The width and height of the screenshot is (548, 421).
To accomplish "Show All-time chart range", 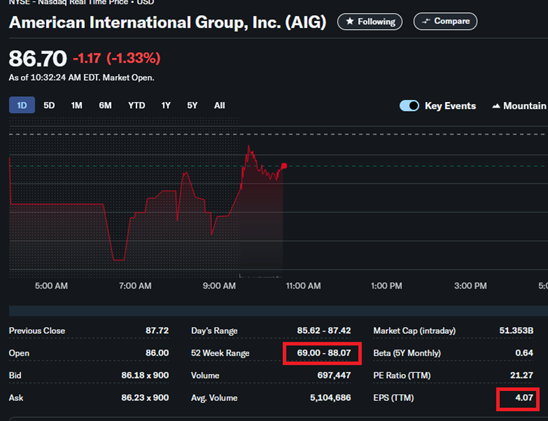I will pos(219,105).
